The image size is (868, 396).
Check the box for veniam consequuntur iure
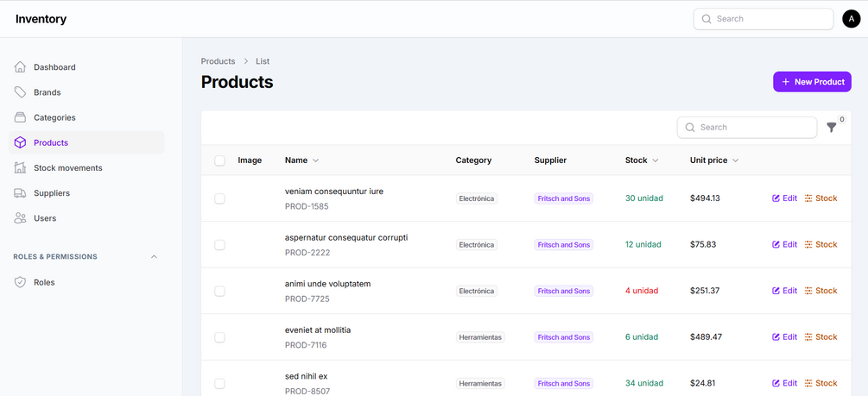(219, 198)
